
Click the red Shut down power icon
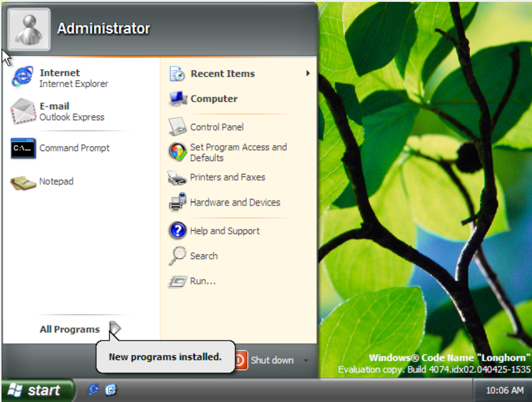[241, 360]
